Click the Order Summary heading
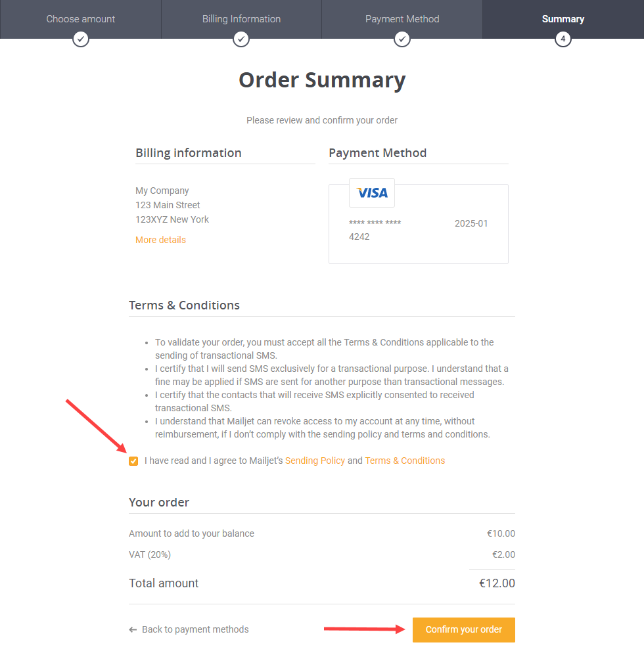Viewport: 644px width, 653px height. 322,80
